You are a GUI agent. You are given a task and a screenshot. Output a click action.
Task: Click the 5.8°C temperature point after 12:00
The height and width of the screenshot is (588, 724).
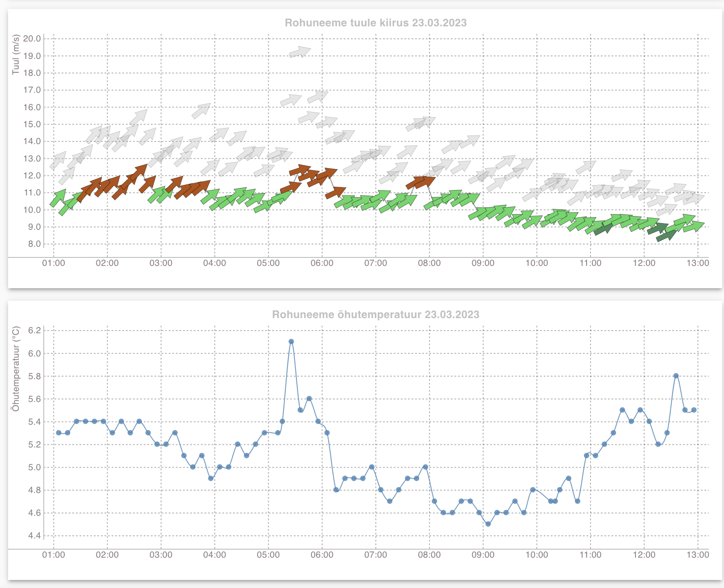tap(676, 376)
